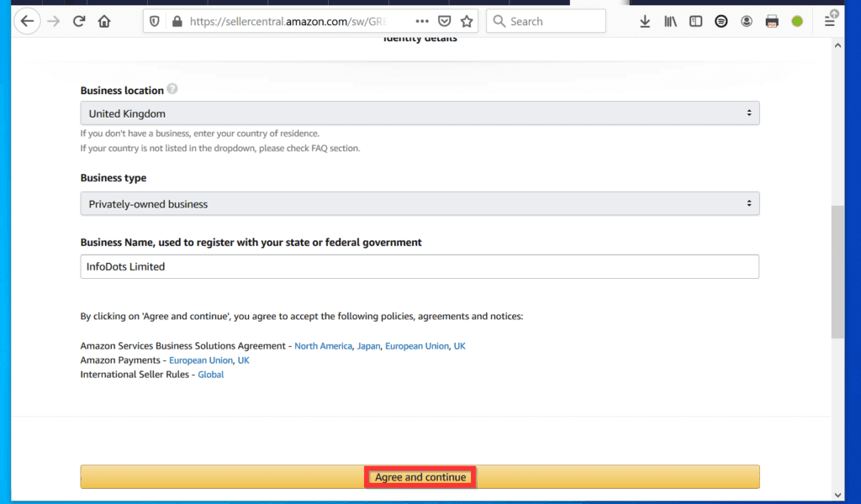Go back to the previous page
861x504 pixels.
click(x=27, y=21)
